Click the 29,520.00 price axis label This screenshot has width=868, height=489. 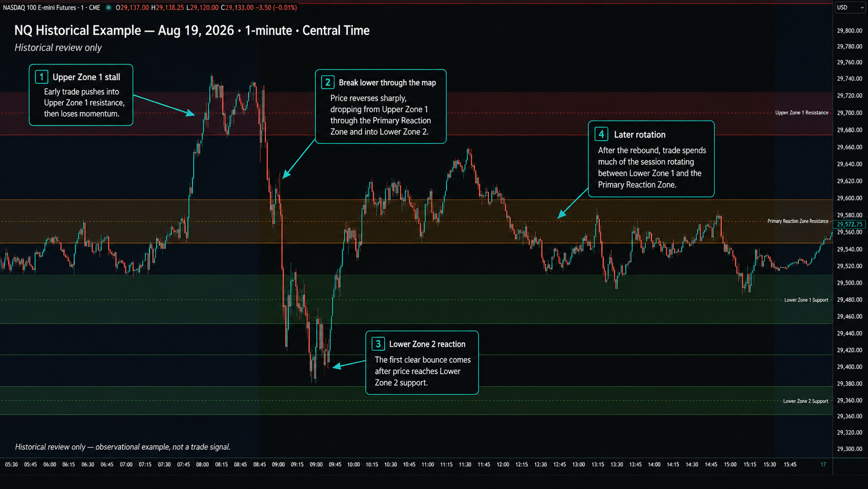tap(849, 266)
